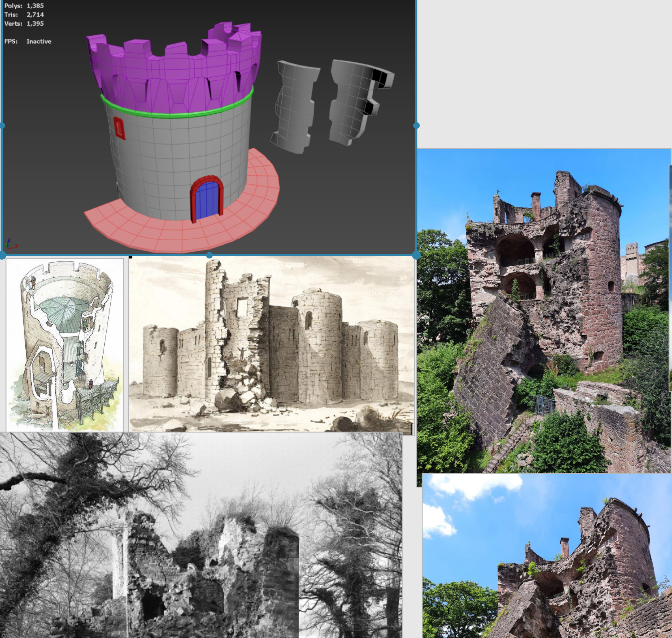Click the XYZ axis gizmo in the viewport

[x=11, y=244]
